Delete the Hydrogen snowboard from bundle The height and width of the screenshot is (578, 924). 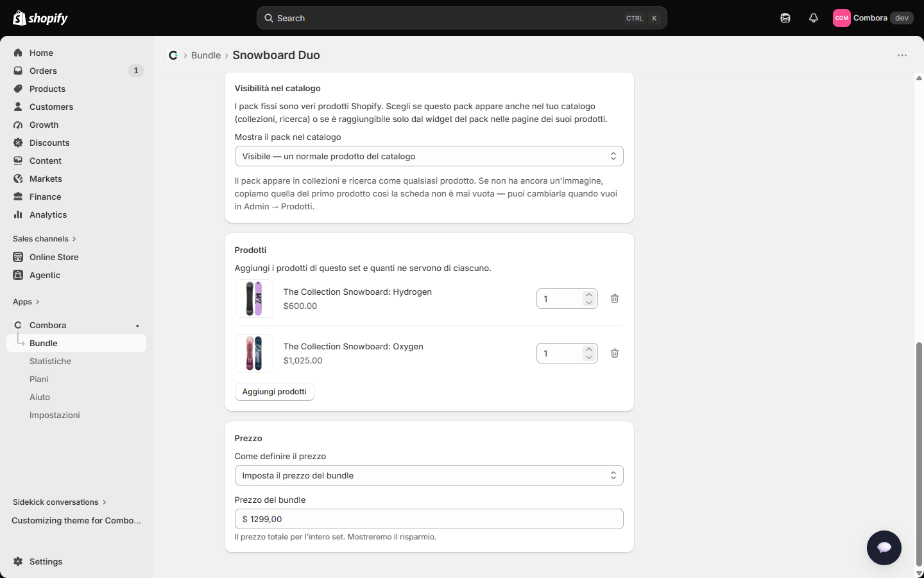coord(615,299)
